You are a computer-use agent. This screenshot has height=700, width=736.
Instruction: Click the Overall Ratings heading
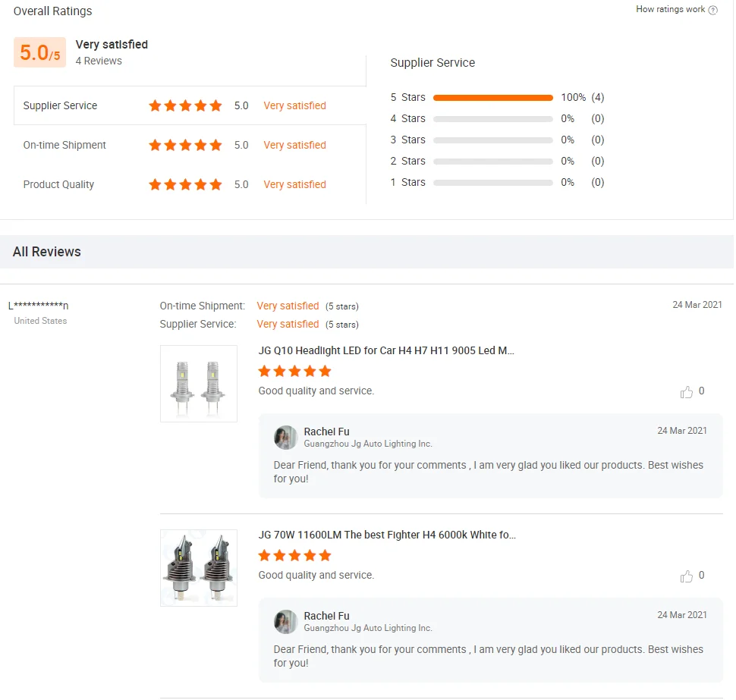[52, 11]
